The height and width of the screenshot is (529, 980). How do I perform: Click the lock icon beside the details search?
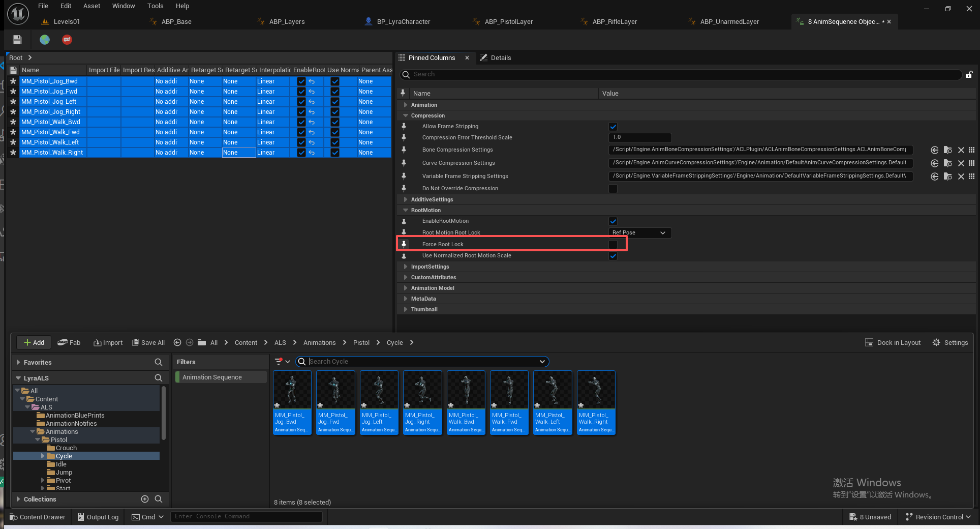point(969,75)
